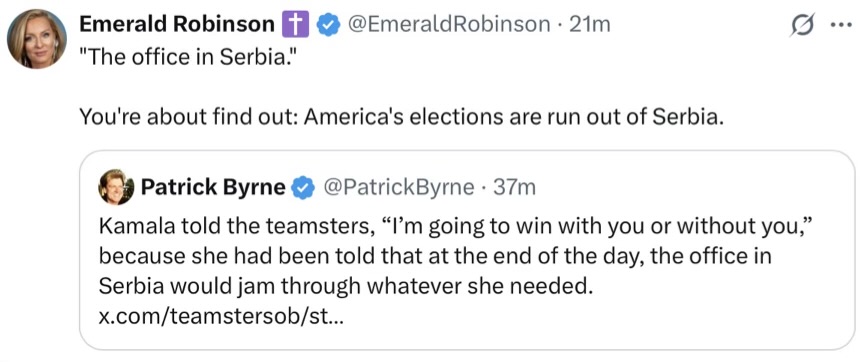Open the 21m timestamp of the tweet

589,24
